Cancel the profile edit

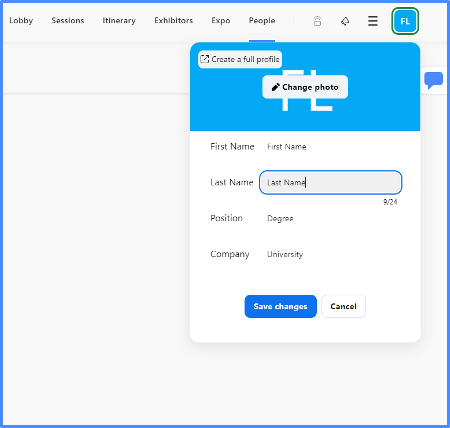343,306
